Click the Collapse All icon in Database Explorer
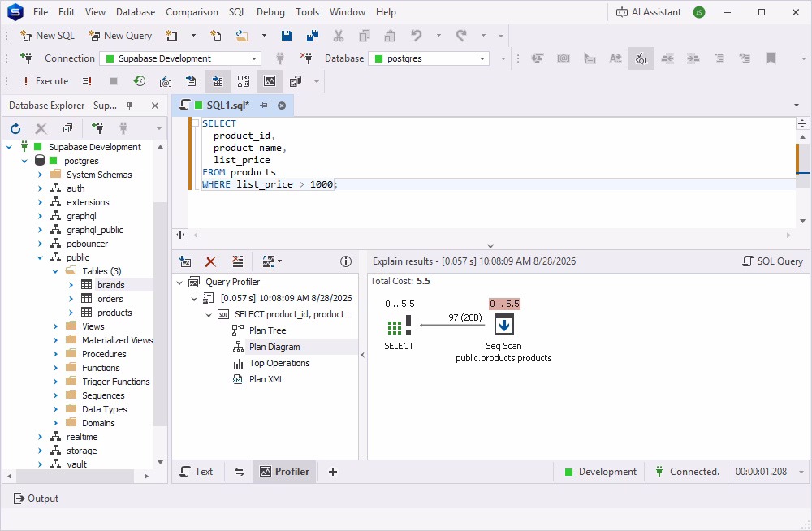The image size is (812, 531). (67, 128)
